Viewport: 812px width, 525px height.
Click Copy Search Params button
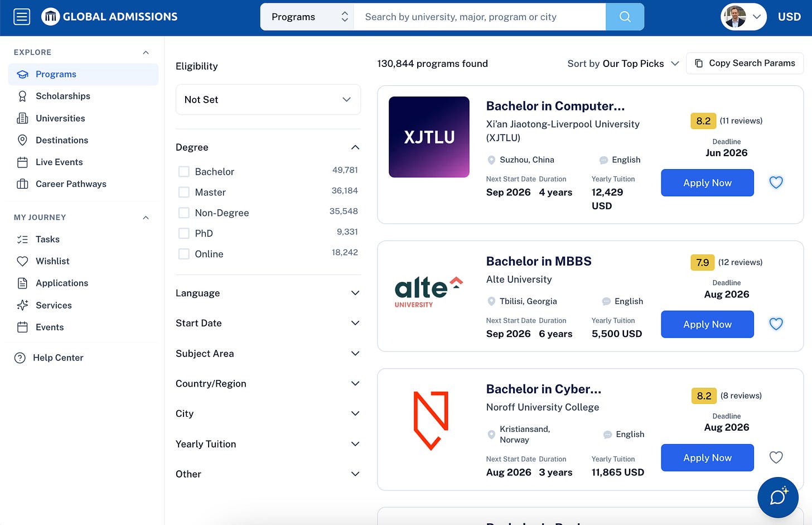(x=745, y=64)
